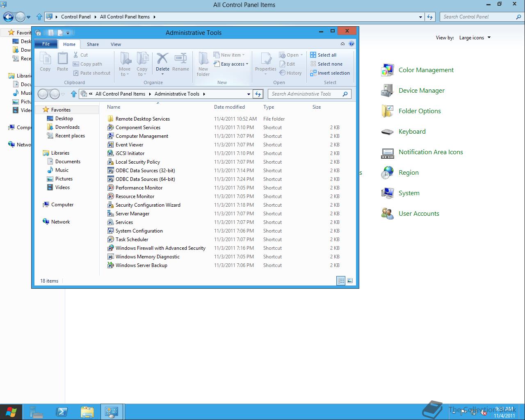
Task: Minimize the ribbon with the chevron
Action: pyautogui.click(x=342, y=44)
